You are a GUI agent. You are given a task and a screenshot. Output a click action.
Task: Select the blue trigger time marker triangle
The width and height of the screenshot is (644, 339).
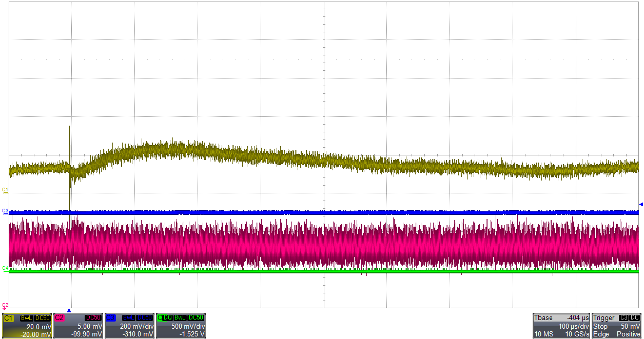pyautogui.click(x=69, y=310)
